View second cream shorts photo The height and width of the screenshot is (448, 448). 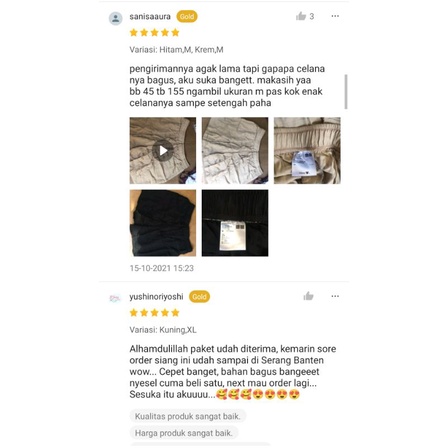[x=235, y=150]
